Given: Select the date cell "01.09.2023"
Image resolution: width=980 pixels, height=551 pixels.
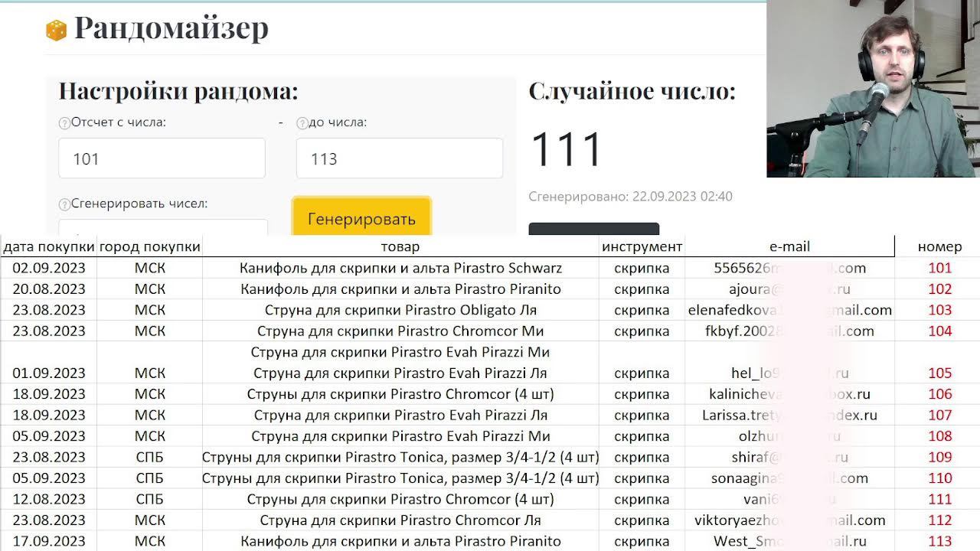Looking at the screenshot, I should pyautogui.click(x=49, y=373).
